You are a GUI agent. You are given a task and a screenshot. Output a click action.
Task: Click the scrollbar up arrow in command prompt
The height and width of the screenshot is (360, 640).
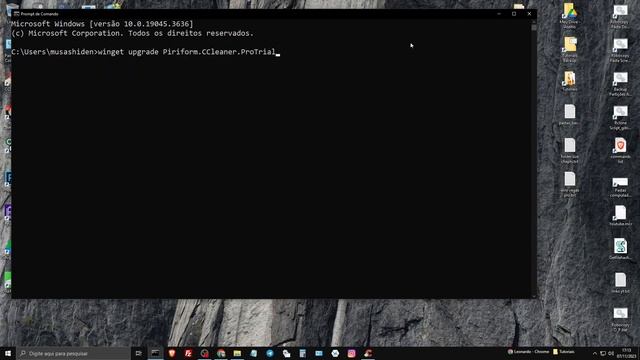click(534, 21)
